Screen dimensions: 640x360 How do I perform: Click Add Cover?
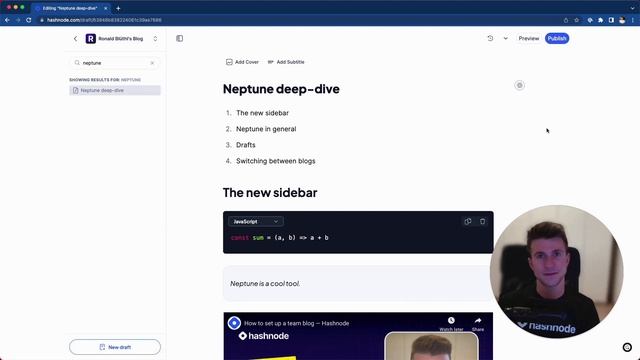242,62
